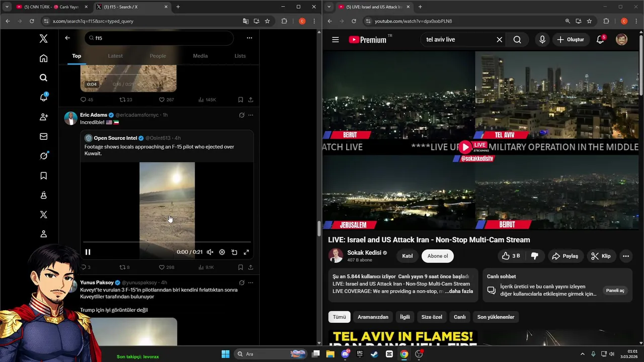Start YouTube voice search microphone
The image size is (644, 362).
click(x=542, y=39)
